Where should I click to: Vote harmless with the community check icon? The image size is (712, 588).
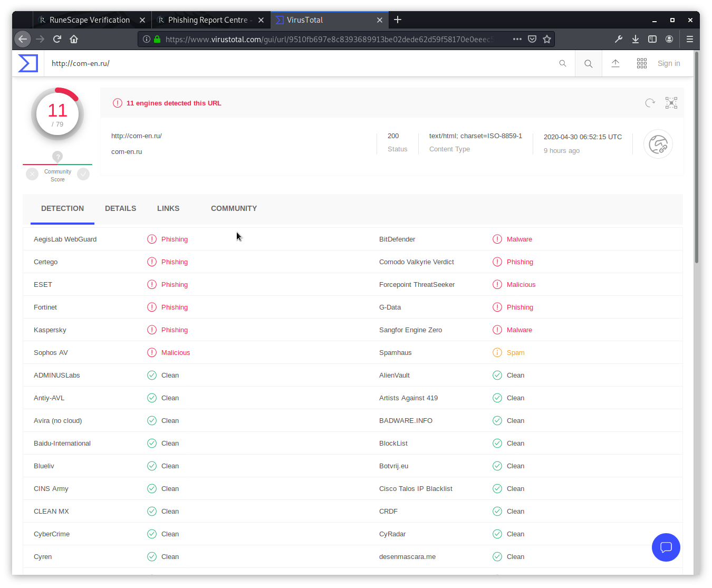click(83, 174)
